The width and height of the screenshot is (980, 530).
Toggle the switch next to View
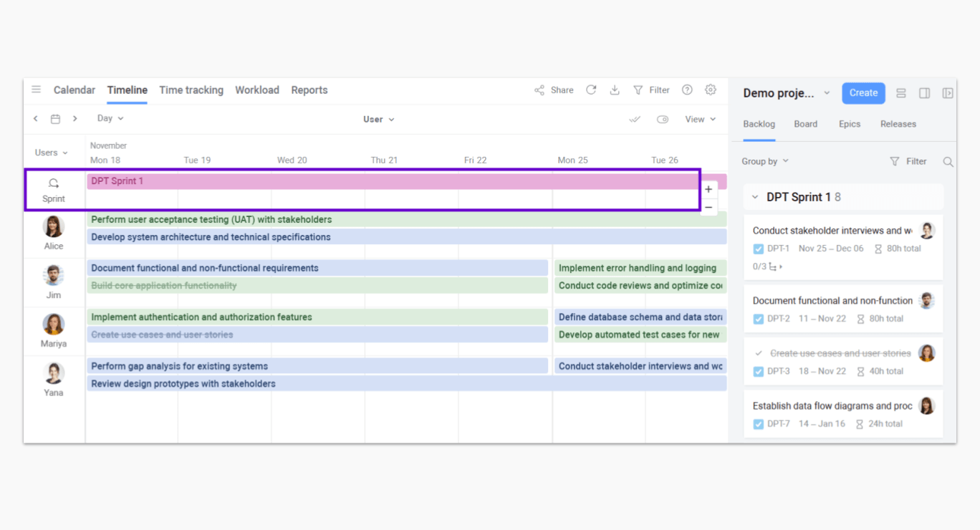tap(663, 120)
